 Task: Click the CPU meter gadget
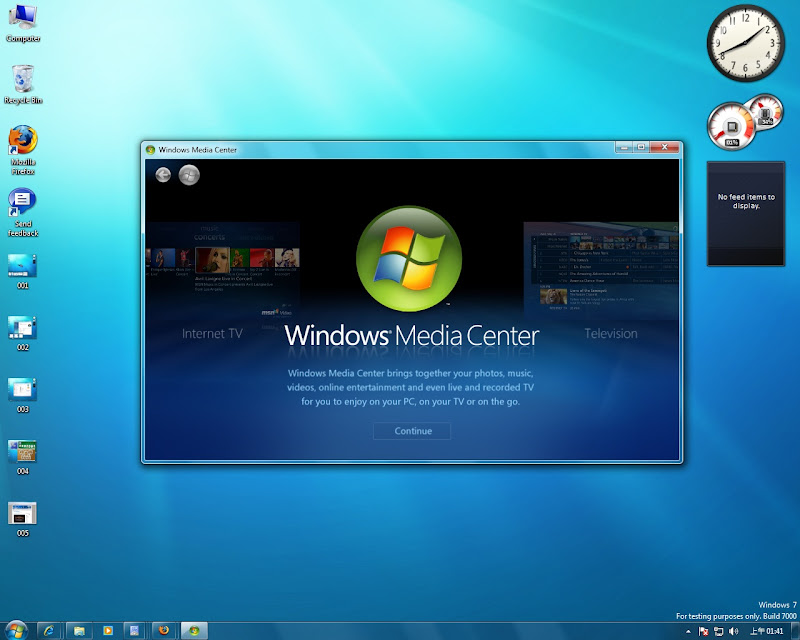(x=732, y=126)
